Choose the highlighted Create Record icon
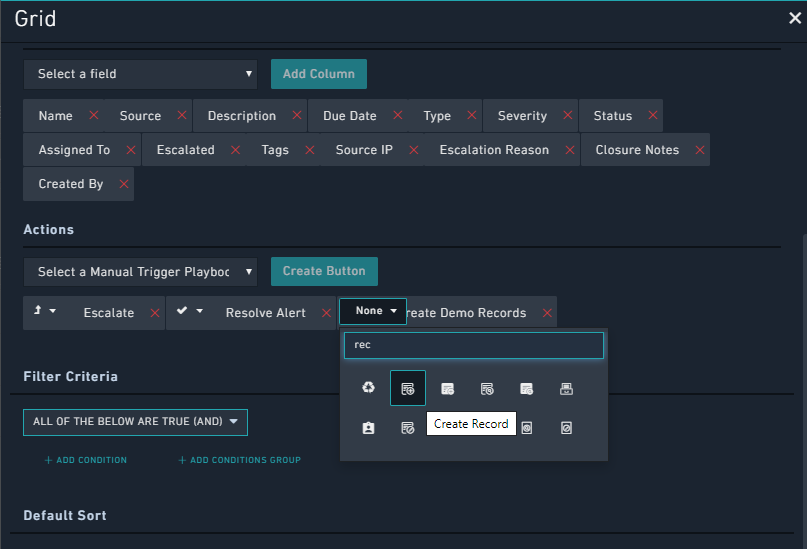Screen dimensions: 807x549 click(407, 388)
